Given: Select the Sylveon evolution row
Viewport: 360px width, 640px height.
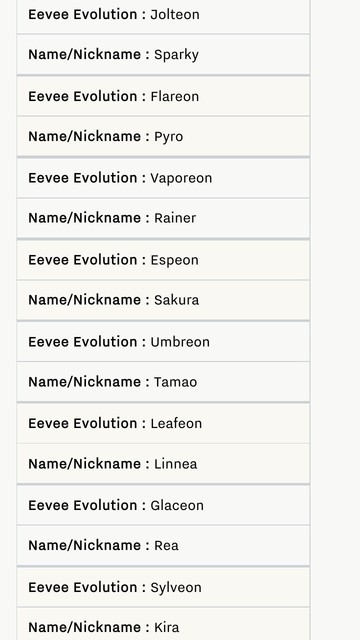Looking at the screenshot, I should pos(163,587).
